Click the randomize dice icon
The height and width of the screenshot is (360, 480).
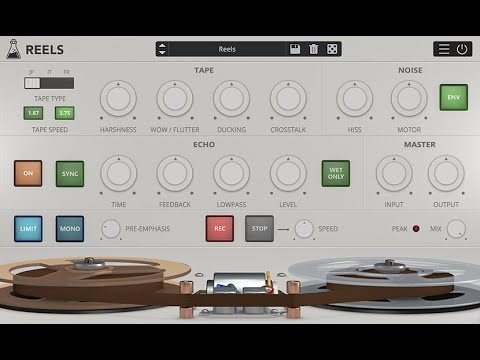click(332, 49)
